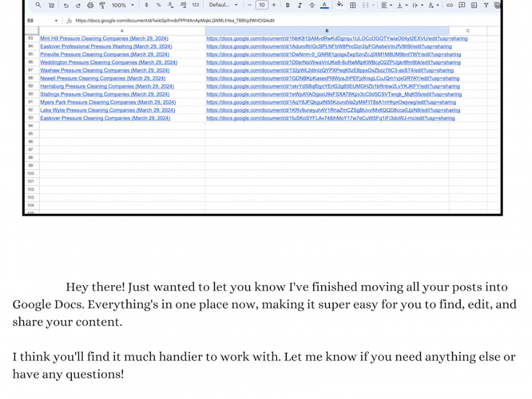Screen dimensions: 532x399
Task: Click the search menus magnifier icon
Action: [x=38, y=5]
